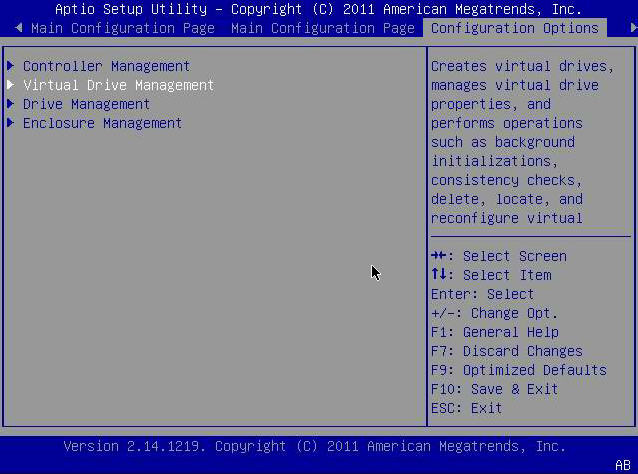Click the up-down arrows Select Item icon
Screen dimensions: 638x474
[x=439, y=274]
